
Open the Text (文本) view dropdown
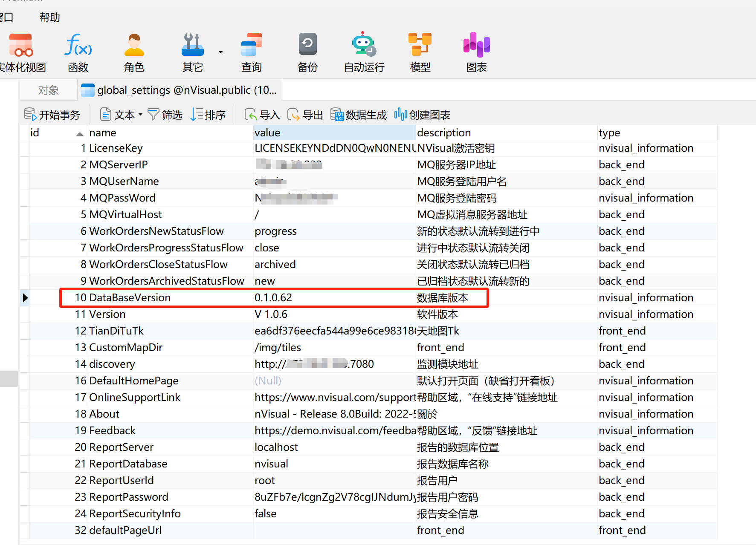[121, 115]
